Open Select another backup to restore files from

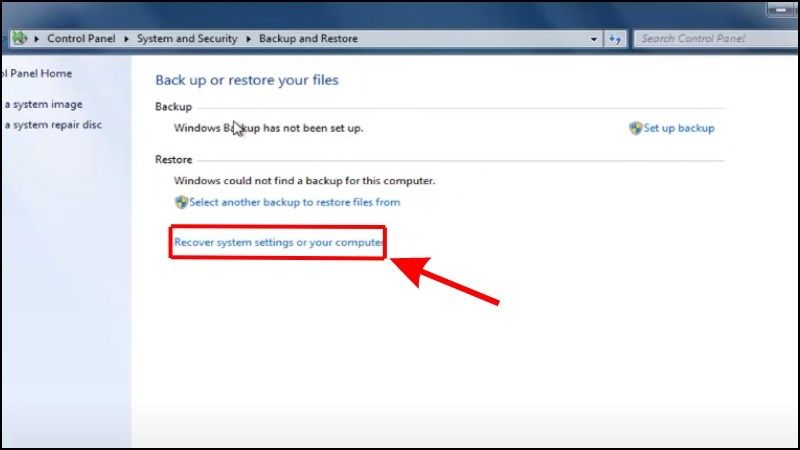coord(294,202)
